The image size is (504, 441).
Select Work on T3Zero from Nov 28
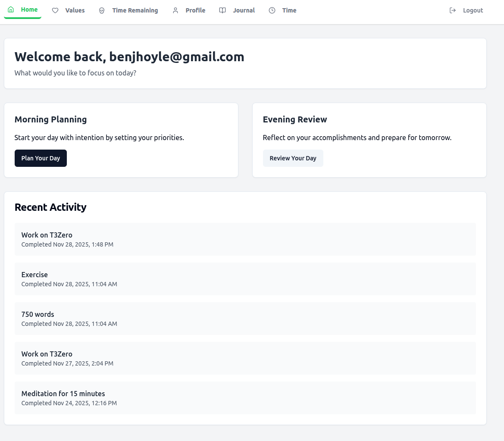click(x=245, y=239)
